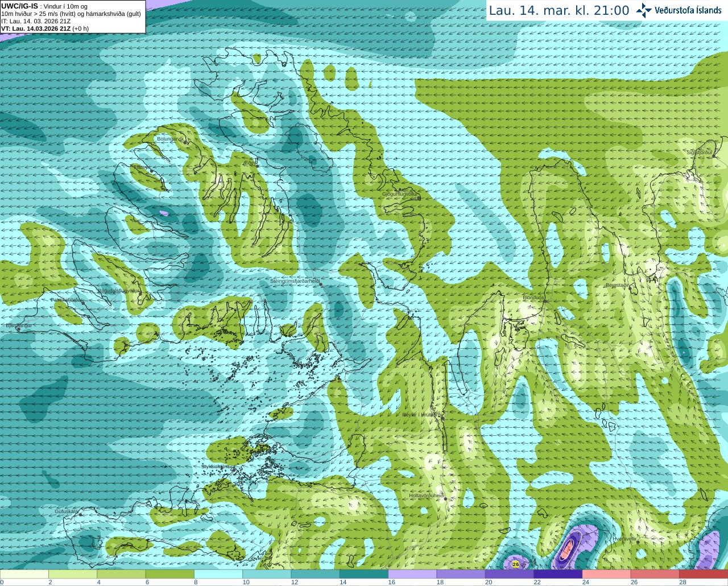Click the Hveravellir station label
This screenshot has width=728, height=586.
click(x=624, y=538)
